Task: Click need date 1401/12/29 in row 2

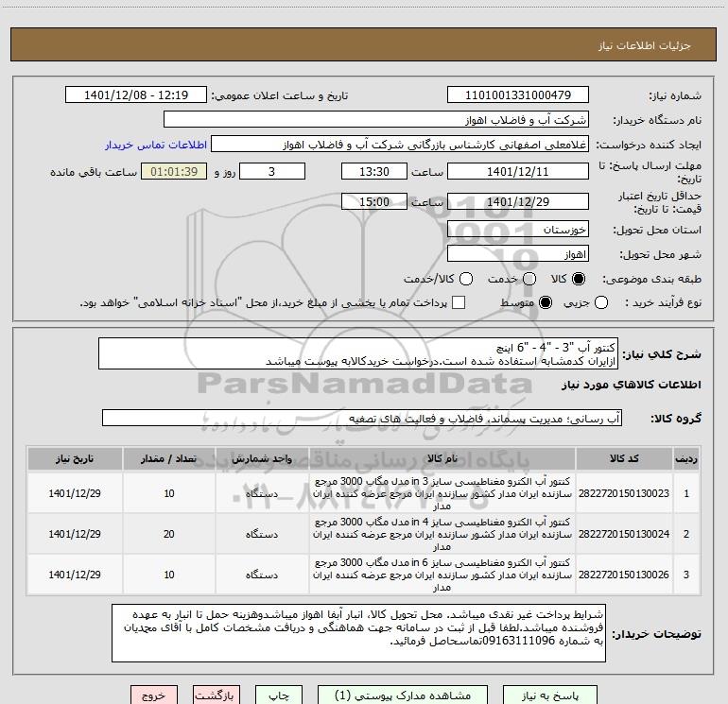Action: tap(75, 534)
